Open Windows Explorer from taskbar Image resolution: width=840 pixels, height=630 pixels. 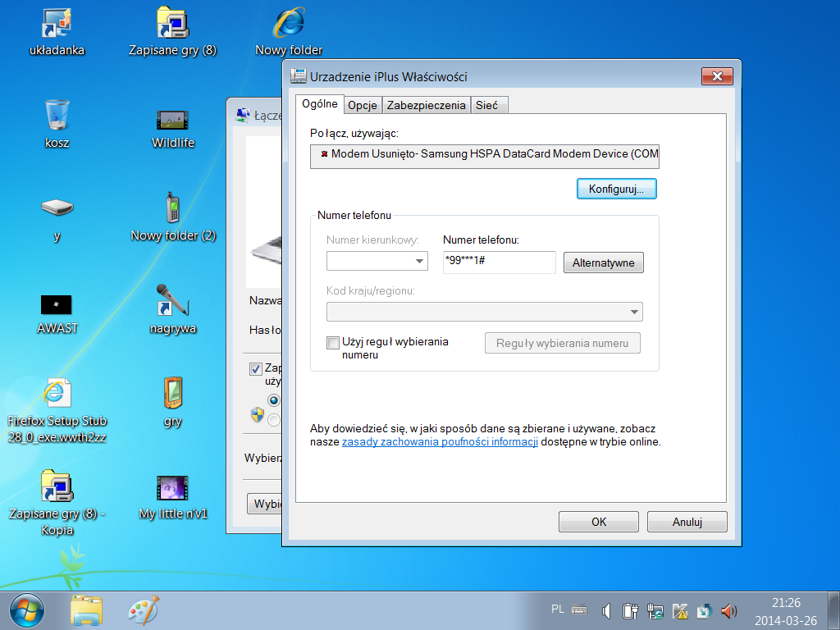(86, 610)
